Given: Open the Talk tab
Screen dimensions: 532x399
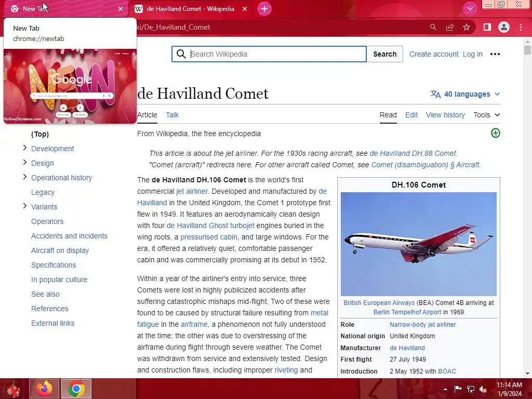Looking at the screenshot, I should pos(172,115).
